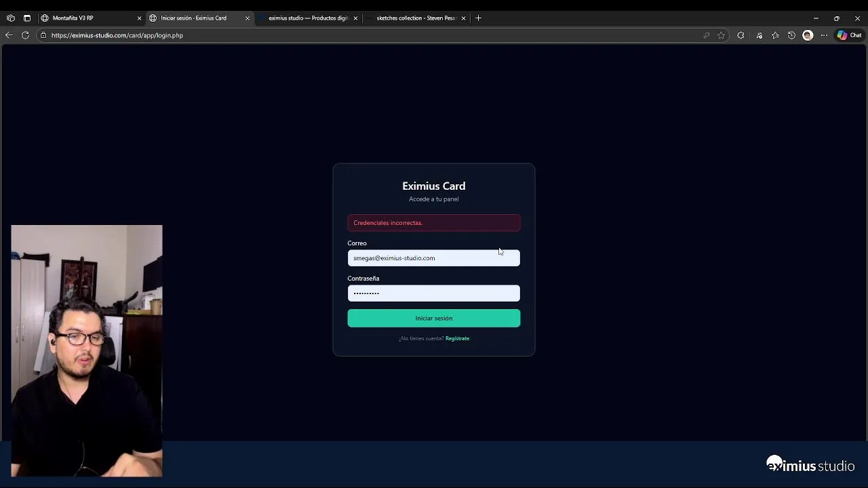The image size is (868, 488).
Task: Open browser History clock icon
Action: point(791,35)
